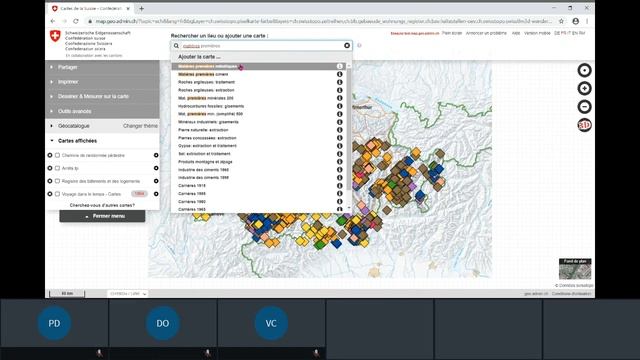Click the Fond de plan background thumbnail

click(x=575, y=269)
